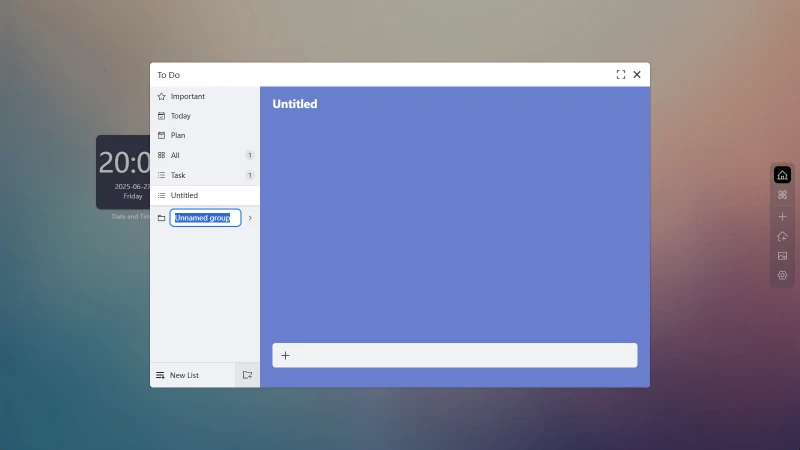Click the Friday date text on clock widget
Viewport: 800px width, 450px height.
[133, 196]
